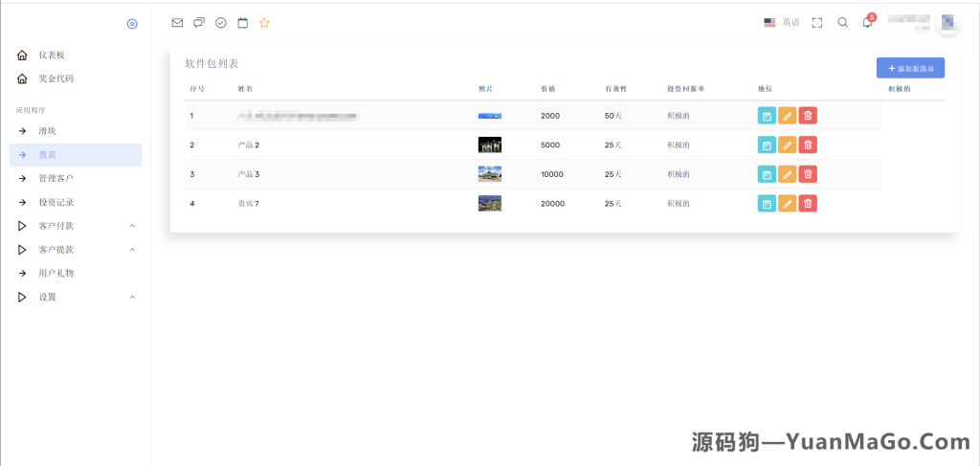Open 投资记录 menu item
The image size is (980, 466).
(x=56, y=203)
